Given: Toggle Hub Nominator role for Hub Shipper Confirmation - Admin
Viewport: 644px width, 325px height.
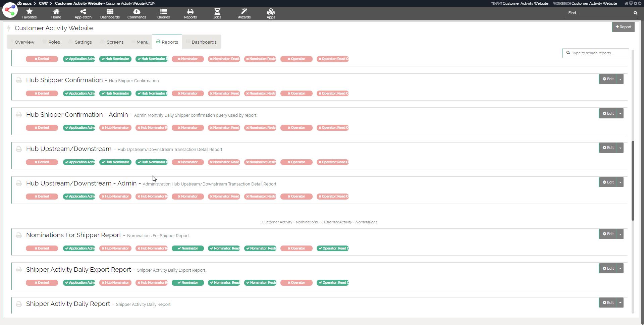Looking at the screenshot, I should [x=116, y=128].
